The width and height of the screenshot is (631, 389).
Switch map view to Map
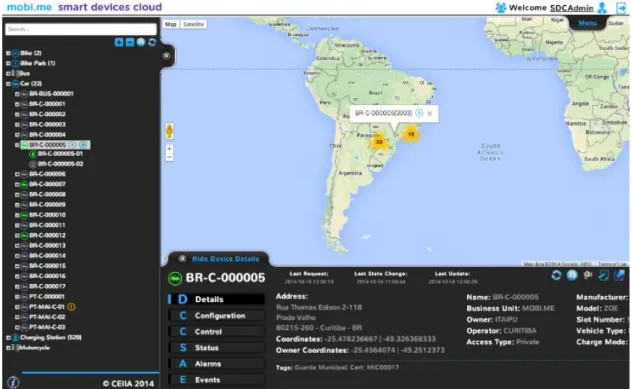[x=171, y=25]
